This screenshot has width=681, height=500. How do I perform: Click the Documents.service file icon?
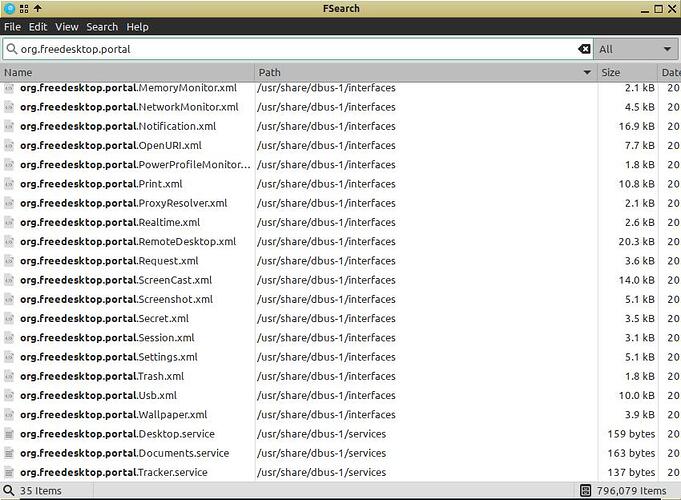click(x=9, y=453)
